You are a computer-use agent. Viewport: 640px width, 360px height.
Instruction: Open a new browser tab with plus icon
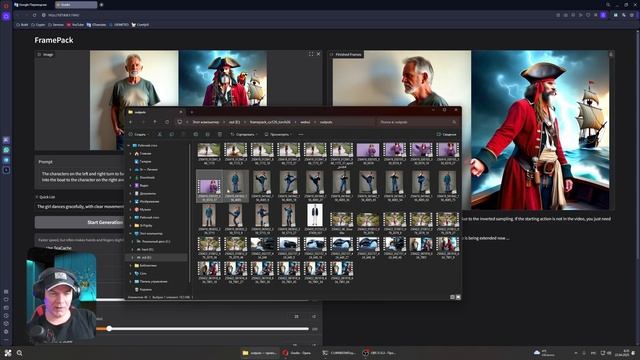click(101, 5)
